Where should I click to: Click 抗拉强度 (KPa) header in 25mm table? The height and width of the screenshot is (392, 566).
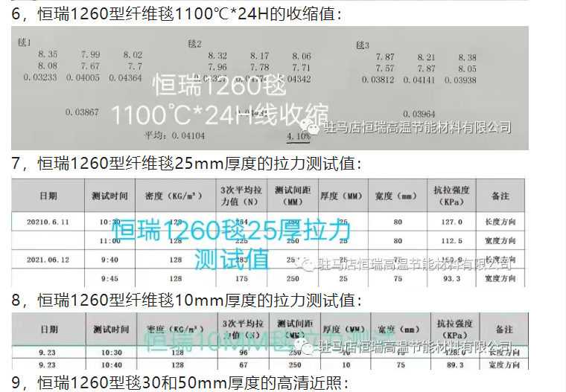click(451, 196)
